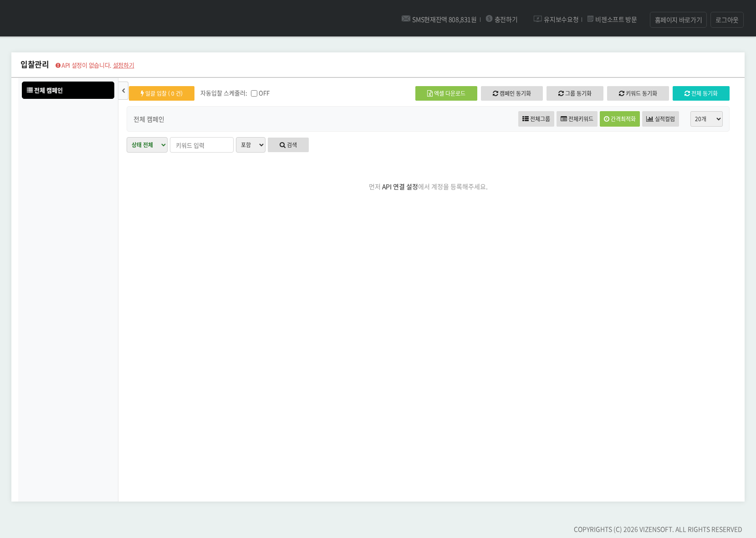Show the 전체키워드 view

(x=577, y=119)
